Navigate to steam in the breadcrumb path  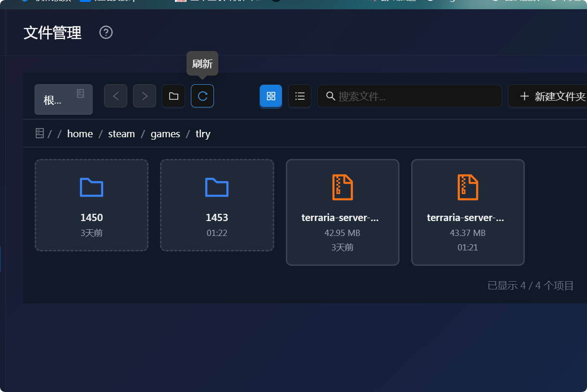[x=121, y=134]
